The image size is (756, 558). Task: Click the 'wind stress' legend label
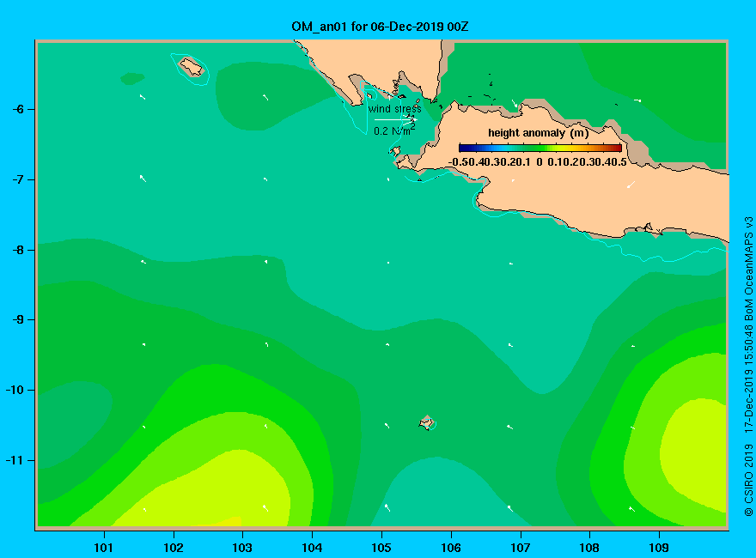(x=395, y=109)
